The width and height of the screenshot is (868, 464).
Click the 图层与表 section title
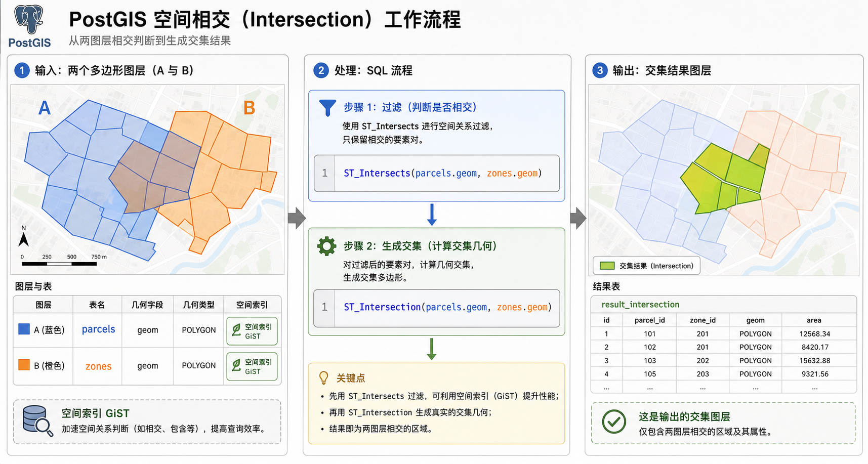[33, 286]
